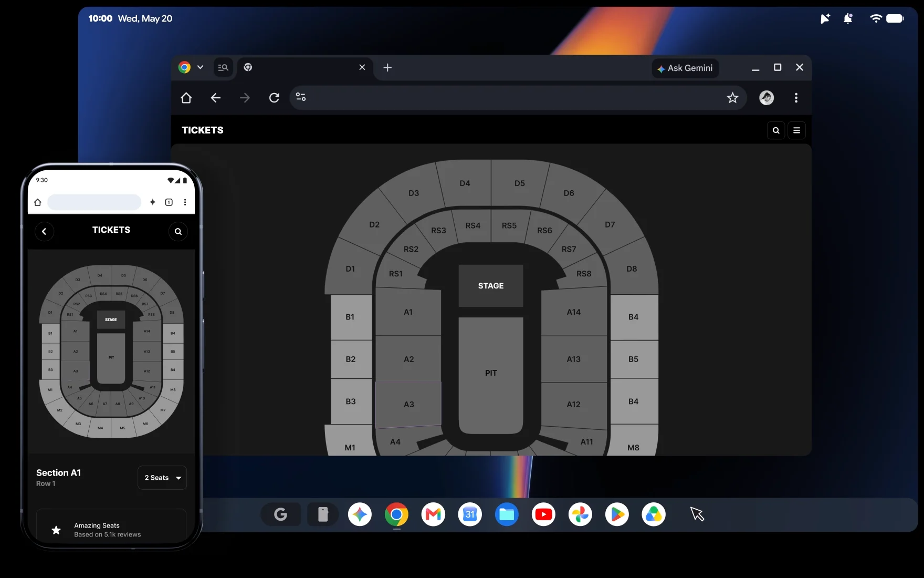Search tickets in desktop page header
The image size is (924, 578).
coord(776,130)
